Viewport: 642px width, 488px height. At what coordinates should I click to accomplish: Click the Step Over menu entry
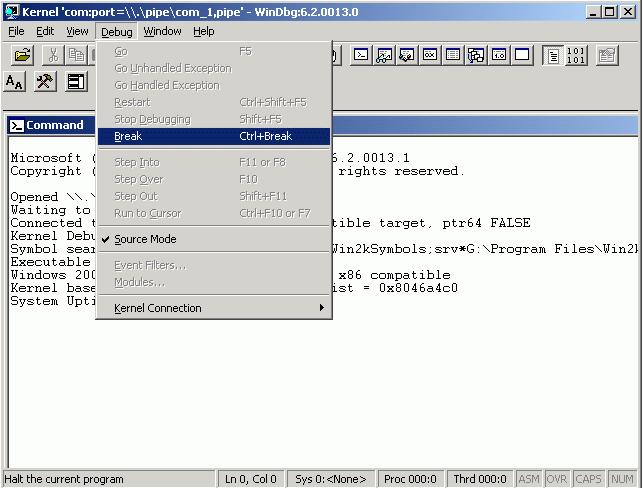coord(214,179)
